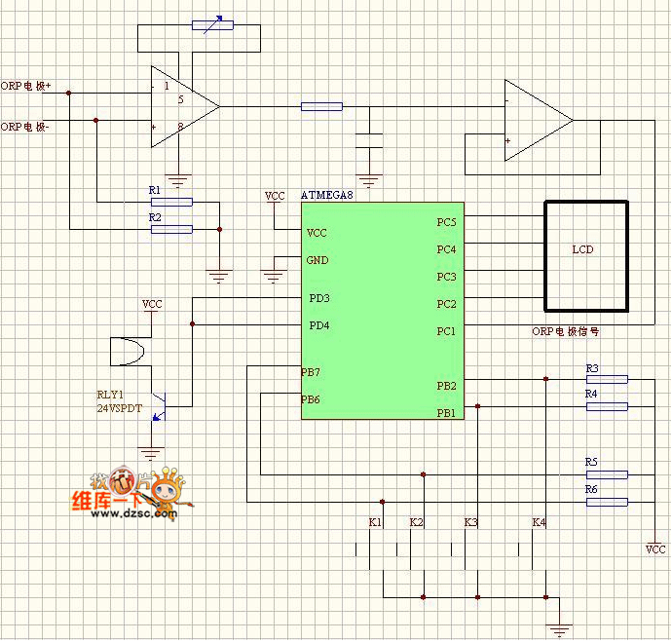Screen dimensions: 672x643
Task: Click the PC5 pin label on ATMEGA8
Action: coord(446,222)
